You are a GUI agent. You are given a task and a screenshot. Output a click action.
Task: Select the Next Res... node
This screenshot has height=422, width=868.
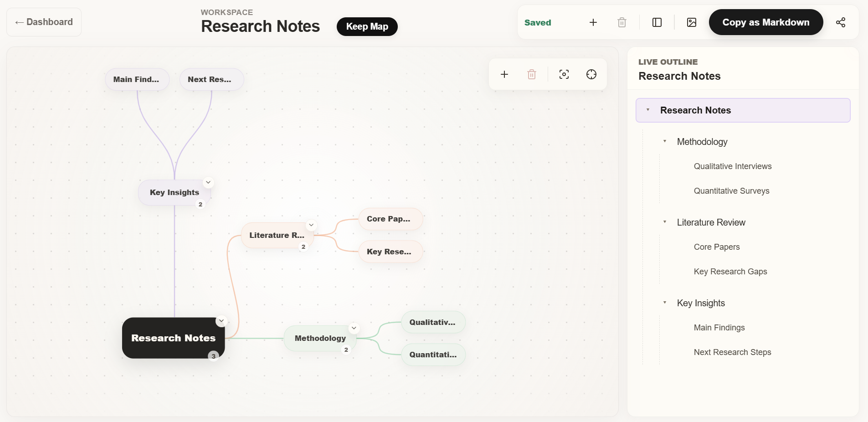[211, 79]
